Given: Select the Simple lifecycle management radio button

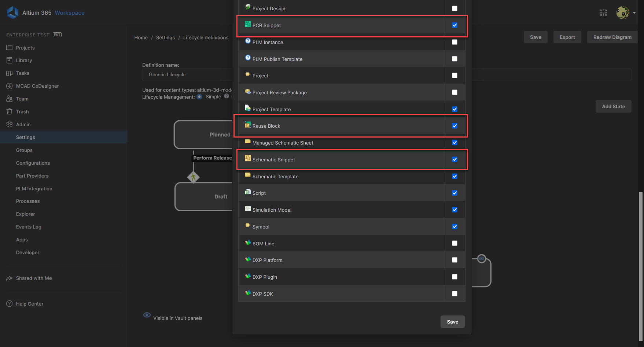Looking at the screenshot, I should pos(199,97).
